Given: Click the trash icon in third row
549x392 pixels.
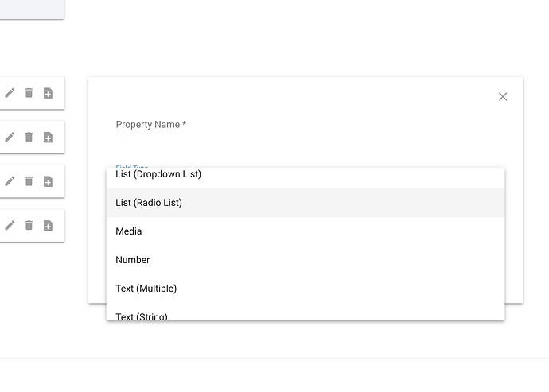Looking at the screenshot, I should (x=29, y=181).
